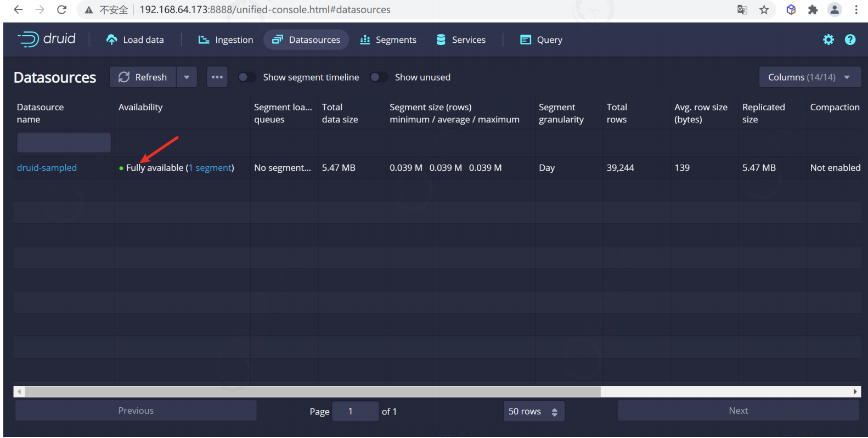Go forward in the browser
Screen dimensions: 868x438
(x=40, y=9)
